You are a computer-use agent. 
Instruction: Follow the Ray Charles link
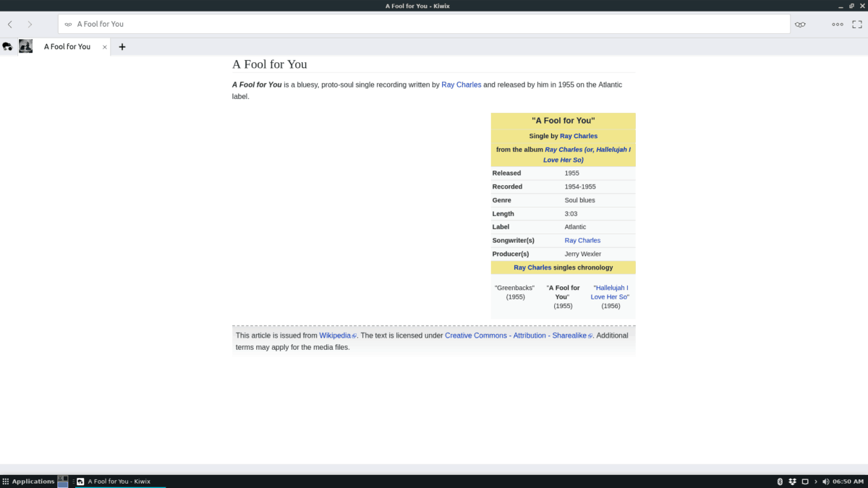(461, 85)
